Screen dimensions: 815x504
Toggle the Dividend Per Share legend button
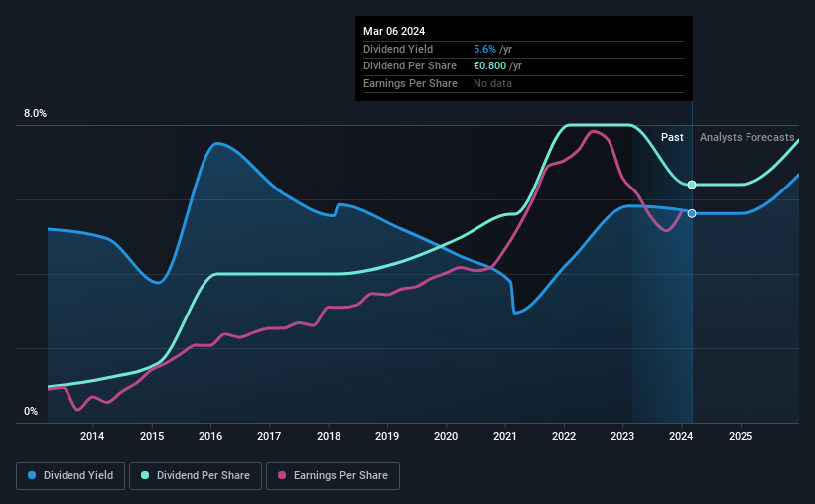196,476
